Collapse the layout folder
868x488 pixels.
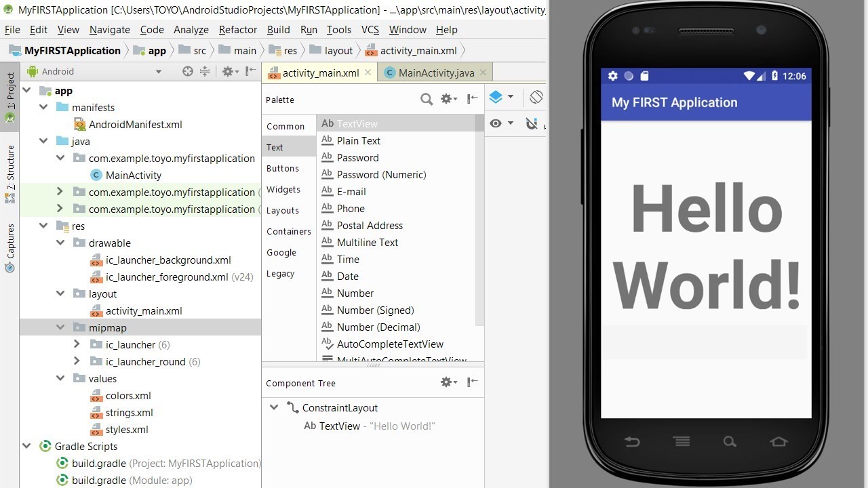point(60,294)
